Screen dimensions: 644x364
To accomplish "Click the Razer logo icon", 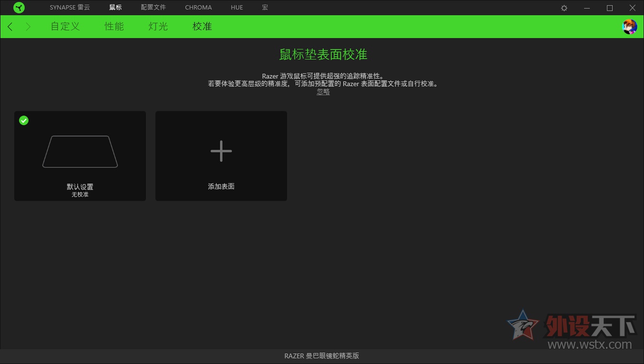I will 19,8.
